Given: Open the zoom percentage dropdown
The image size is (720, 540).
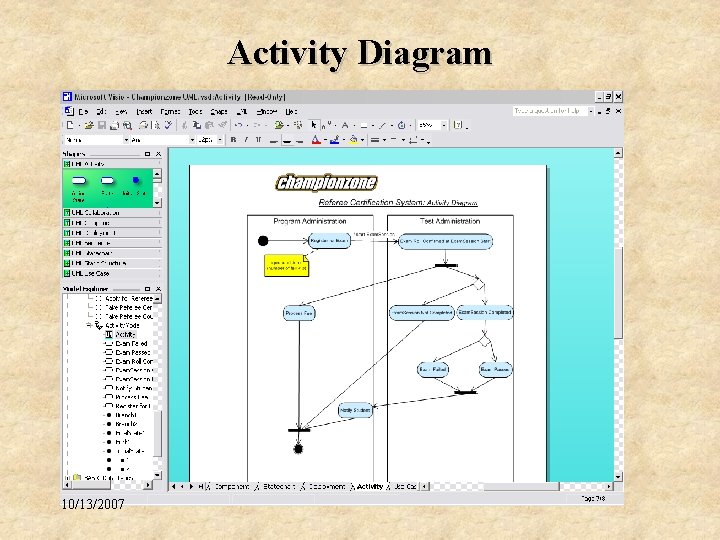Looking at the screenshot, I should (444, 125).
